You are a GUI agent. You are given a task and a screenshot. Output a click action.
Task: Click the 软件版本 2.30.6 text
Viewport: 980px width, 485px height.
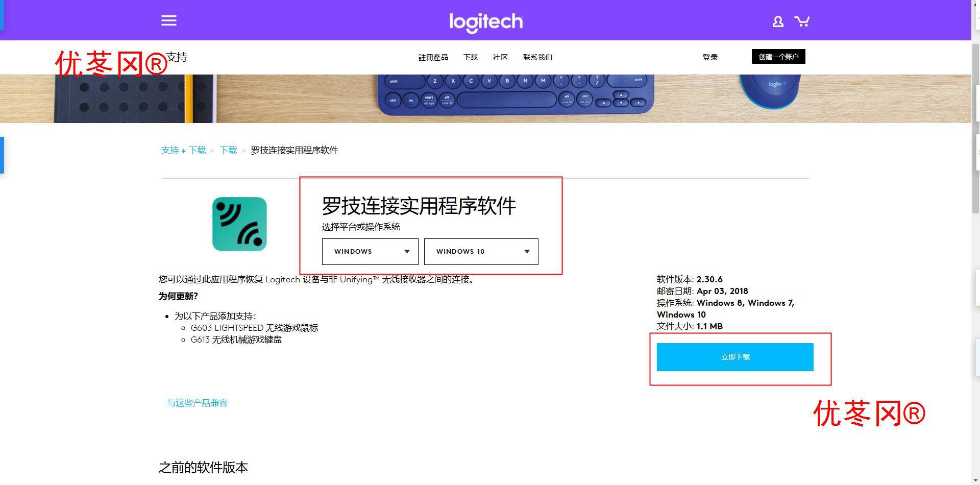(690, 279)
